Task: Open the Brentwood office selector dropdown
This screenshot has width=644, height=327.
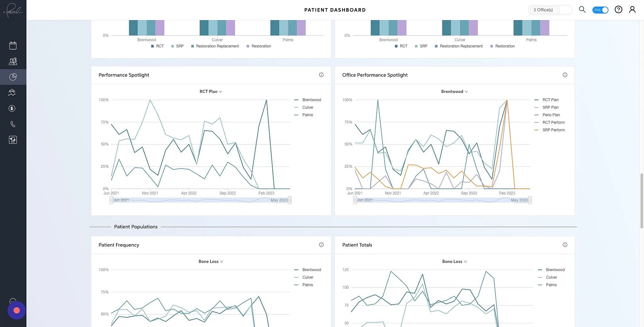Action: pos(454,91)
